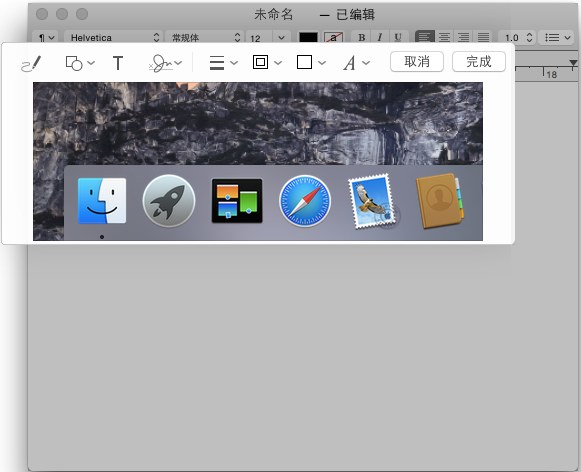Screen dimensions: 581x472
Task: Expand the line style dropdown chevron
Action: [233, 63]
